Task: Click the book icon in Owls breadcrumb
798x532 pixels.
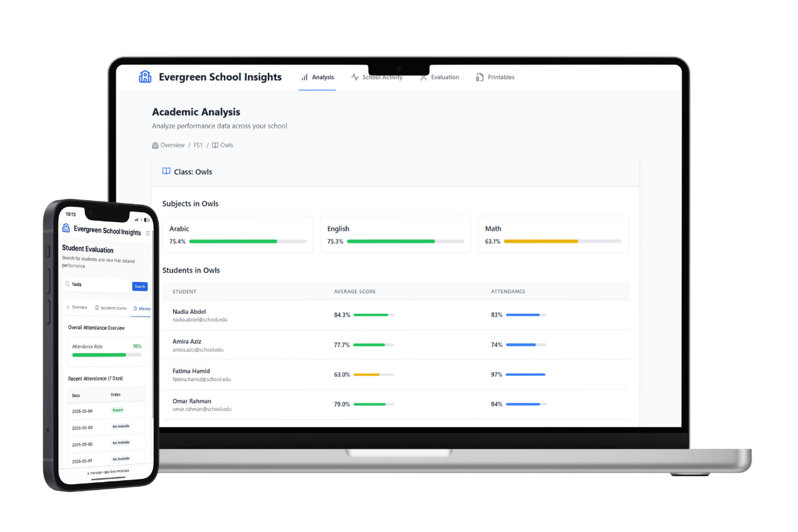Action: [215, 145]
